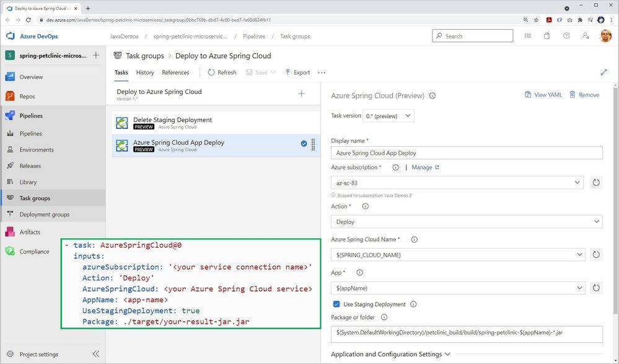Select the Azure Spring Cloud App Deploy task
The image size is (619, 364).
[x=216, y=145]
